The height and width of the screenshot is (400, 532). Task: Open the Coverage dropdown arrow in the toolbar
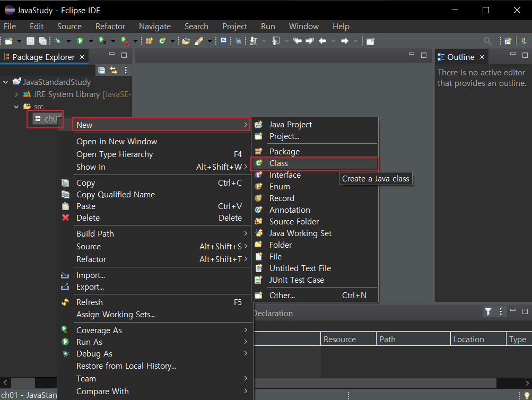(113, 41)
